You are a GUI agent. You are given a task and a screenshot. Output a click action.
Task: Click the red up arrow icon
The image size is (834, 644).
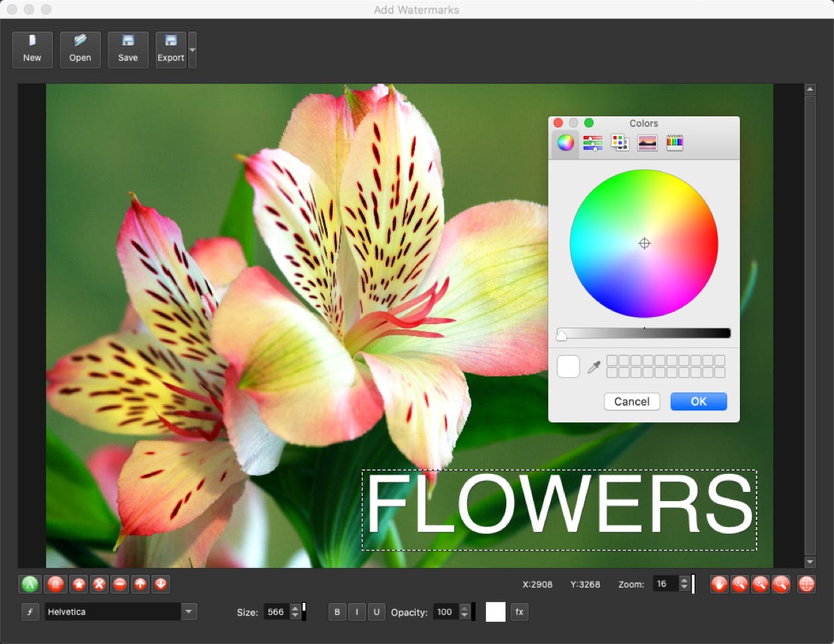tap(140, 584)
